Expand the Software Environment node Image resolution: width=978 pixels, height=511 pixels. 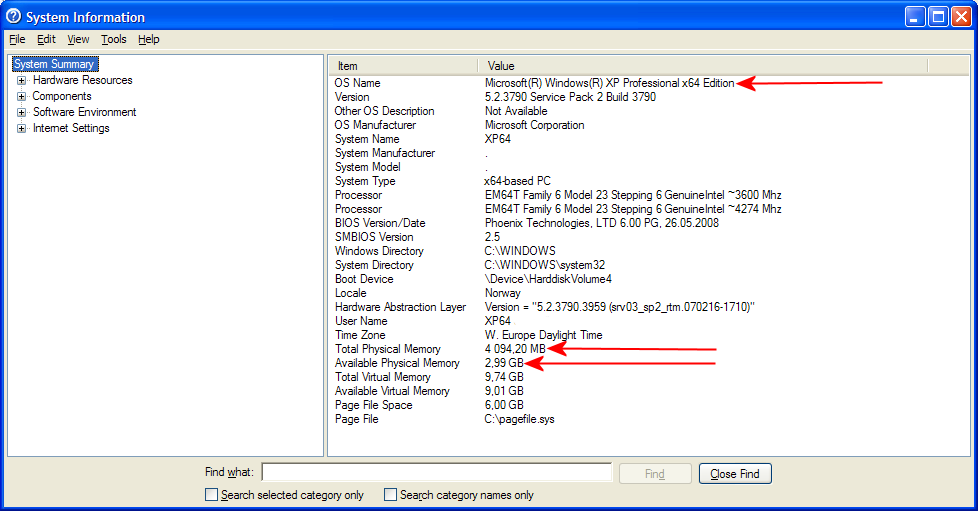(21, 112)
